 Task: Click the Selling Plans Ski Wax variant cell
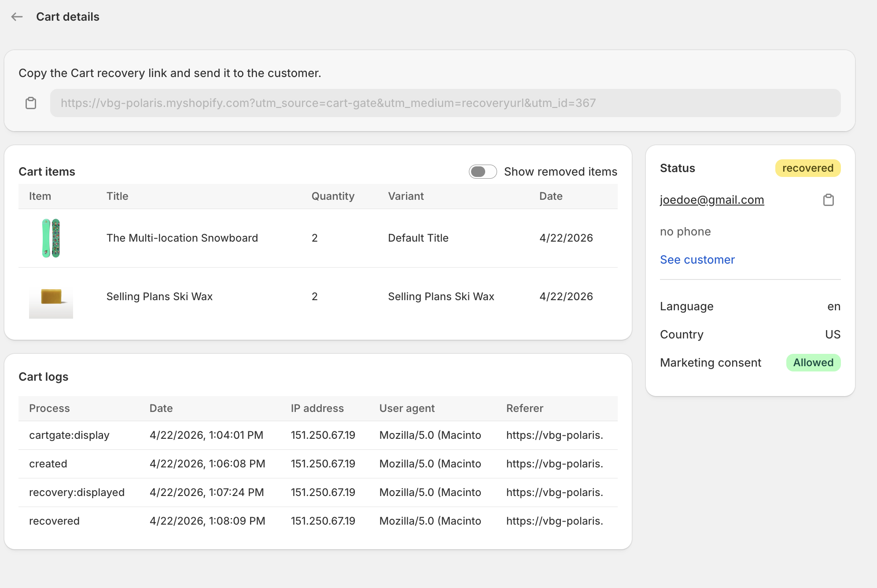tap(441, 297)
